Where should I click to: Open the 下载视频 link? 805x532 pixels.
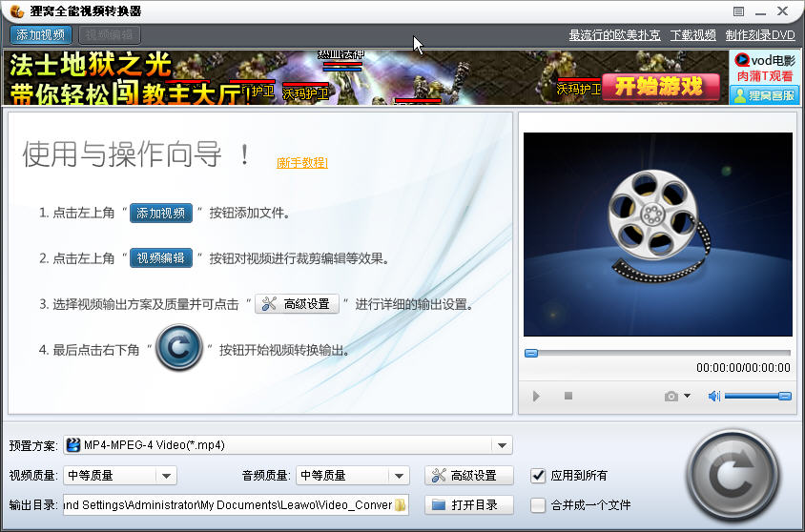tap(692, 35)
